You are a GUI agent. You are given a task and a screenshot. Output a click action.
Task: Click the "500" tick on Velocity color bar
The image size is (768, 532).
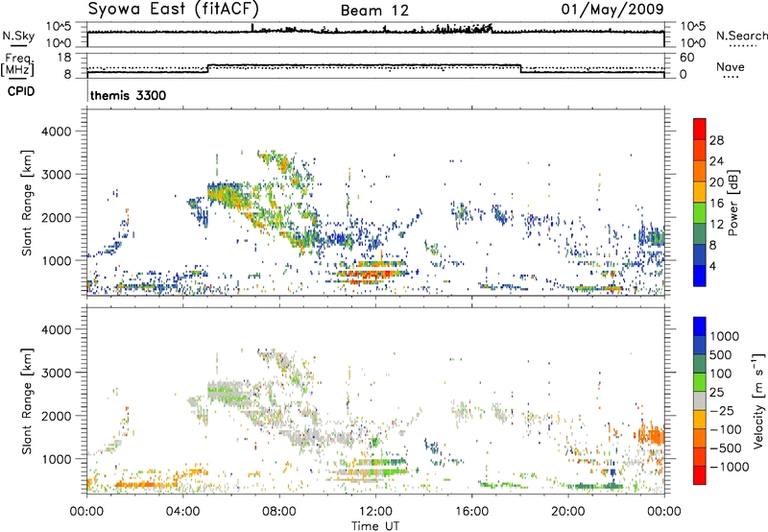pos(721,354)
